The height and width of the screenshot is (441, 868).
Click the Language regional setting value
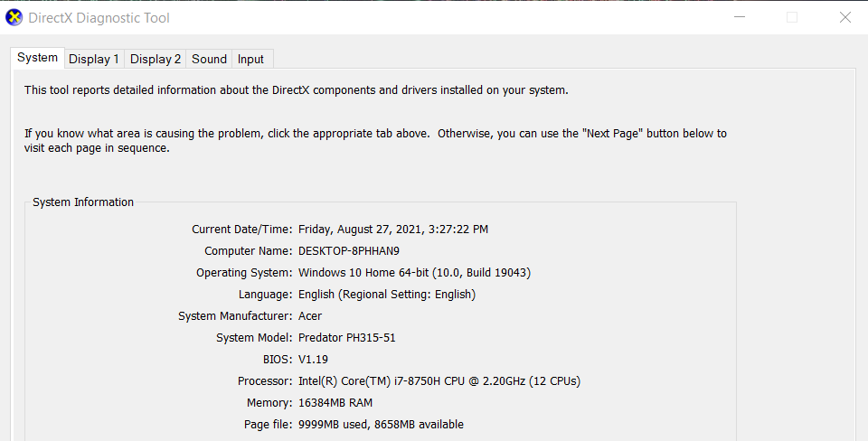(387, 294)
